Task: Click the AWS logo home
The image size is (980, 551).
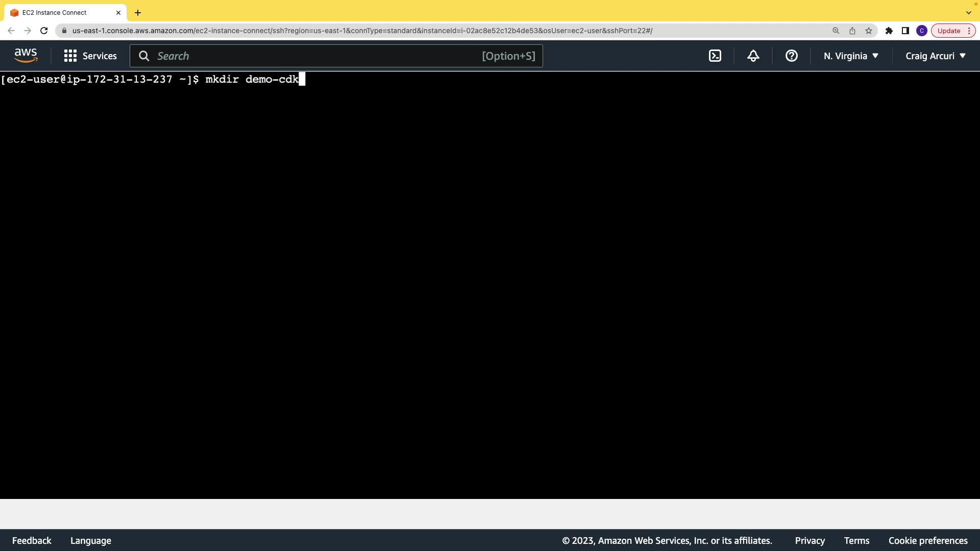Action: pyautogui.click(x=26, y=55)
